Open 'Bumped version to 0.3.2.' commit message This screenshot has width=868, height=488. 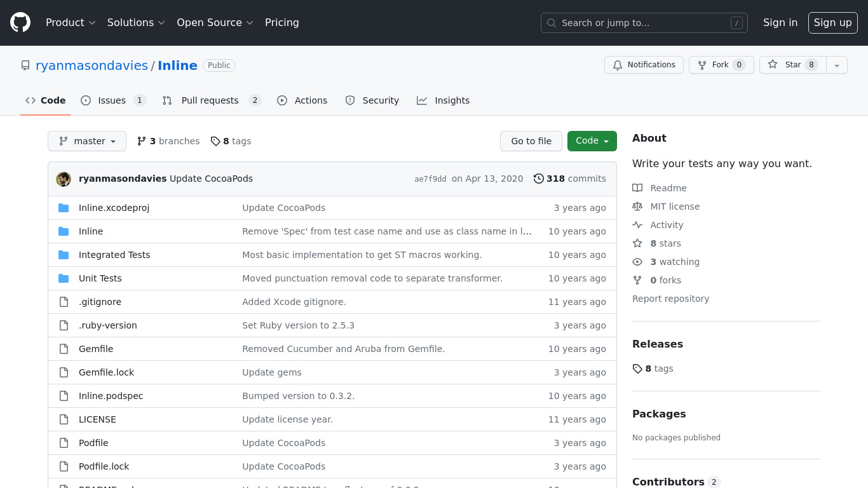coord(298,396)
